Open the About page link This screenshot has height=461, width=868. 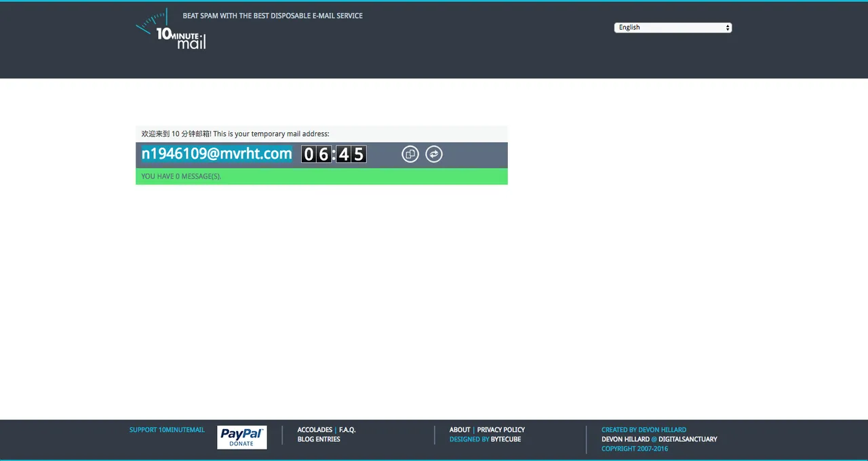click(460, 430)
